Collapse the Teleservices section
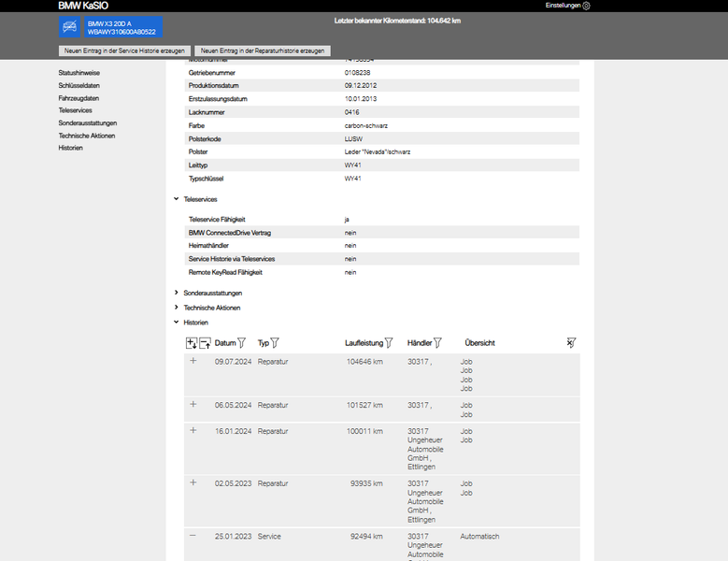728x561 pixels. pyautogui.click(x=177, y=199)
